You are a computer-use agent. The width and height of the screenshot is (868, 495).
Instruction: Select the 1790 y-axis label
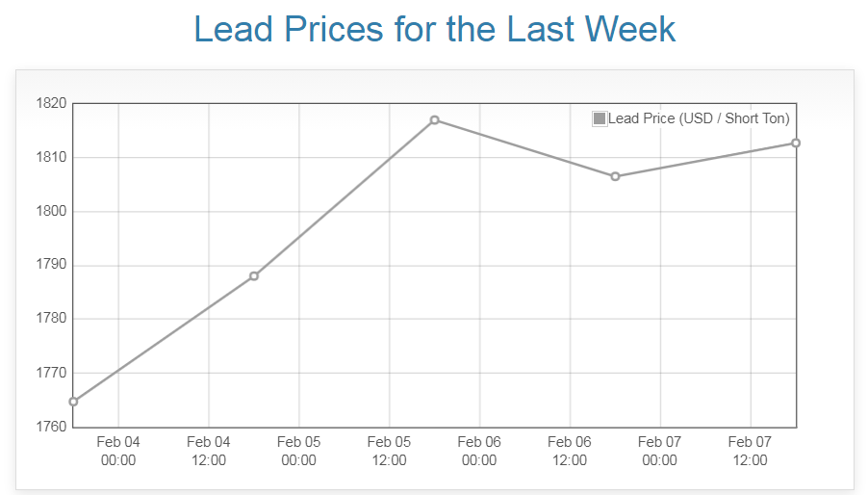tap(50, 265)
